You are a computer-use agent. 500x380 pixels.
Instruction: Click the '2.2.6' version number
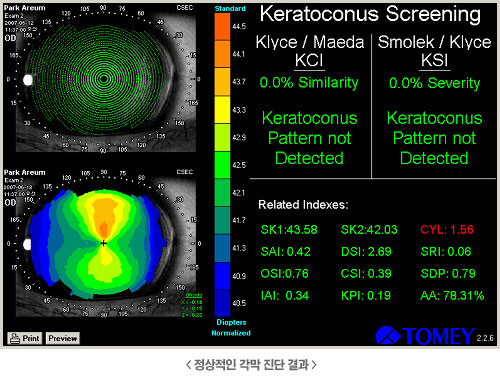click(x=485, y=338)
